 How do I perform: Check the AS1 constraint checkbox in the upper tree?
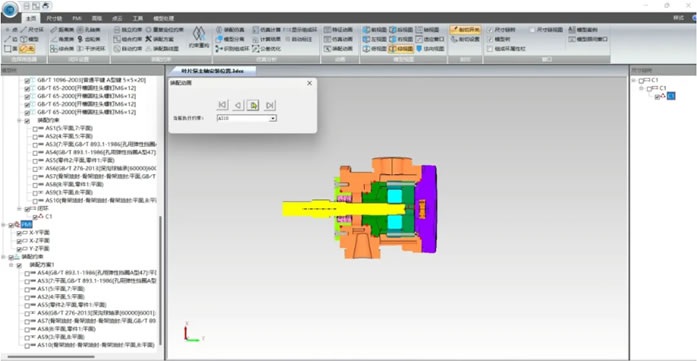coord(36,128)
